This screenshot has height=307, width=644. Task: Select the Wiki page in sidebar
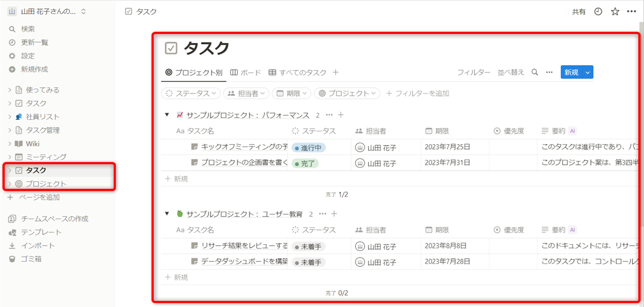(x=33, y=144)
